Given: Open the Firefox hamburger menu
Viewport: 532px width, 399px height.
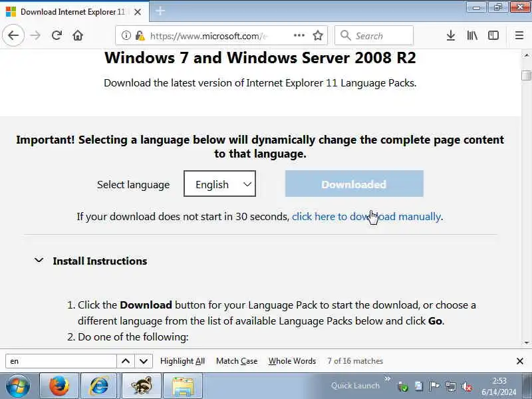Looking at the screenshot, I should [519, 35].
